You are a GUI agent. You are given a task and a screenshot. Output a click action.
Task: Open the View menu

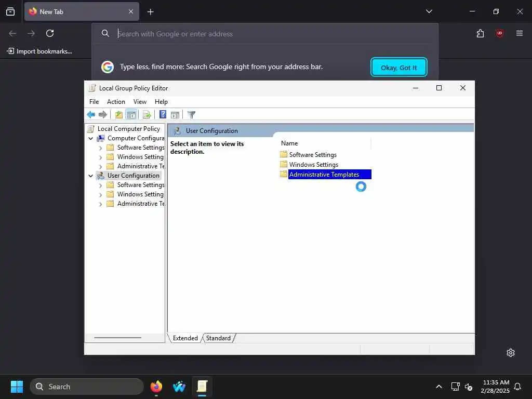pyautogui.click(x=140, y=102)
